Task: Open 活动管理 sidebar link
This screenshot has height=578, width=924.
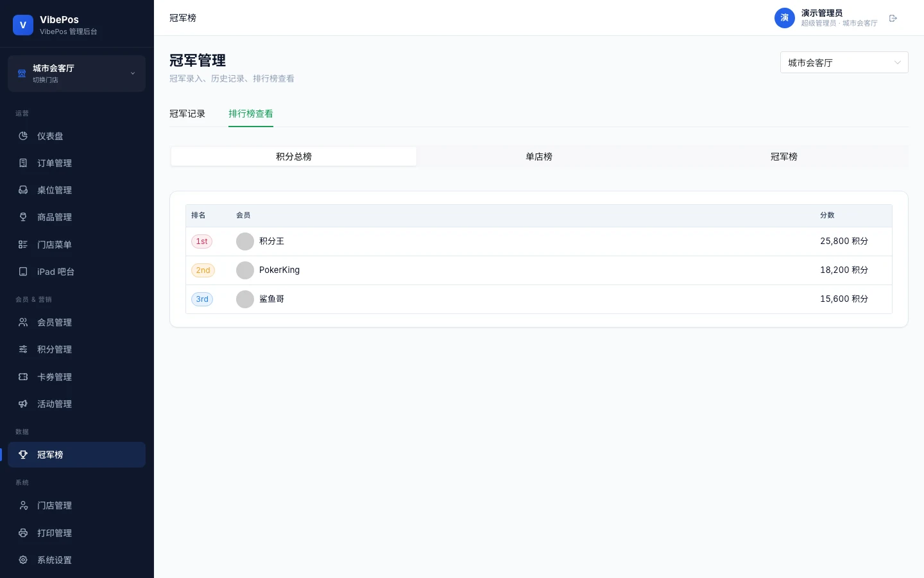Action: [76, 404]
